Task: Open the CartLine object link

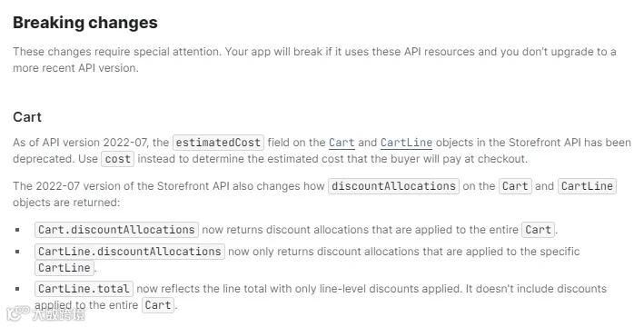Action: pyautogui.click(x=406, y=143)
